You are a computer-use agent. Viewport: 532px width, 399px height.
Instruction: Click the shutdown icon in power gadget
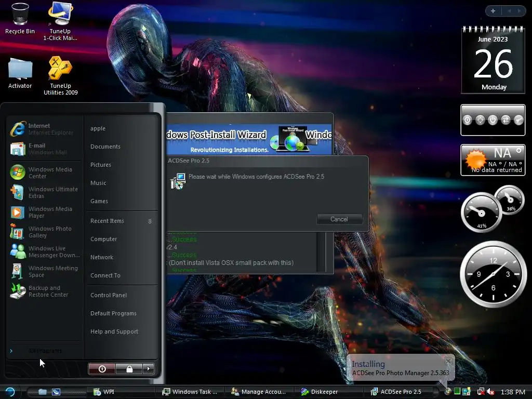[493, 120]
